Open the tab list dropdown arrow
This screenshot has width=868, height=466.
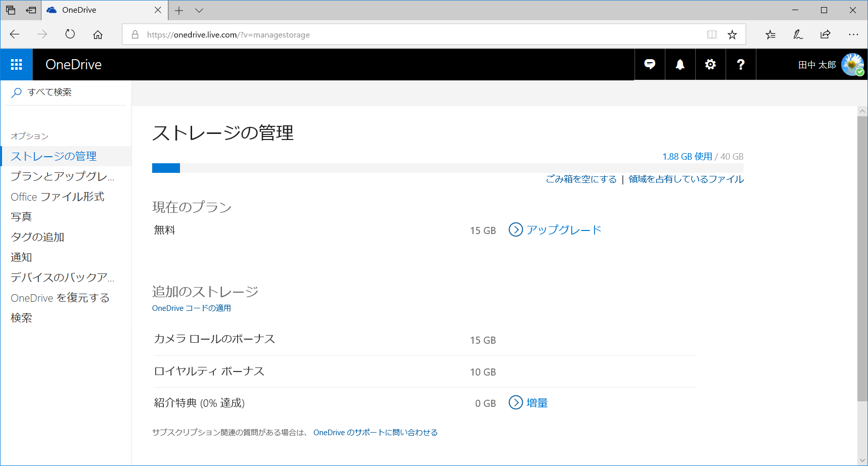click(199, 10)
